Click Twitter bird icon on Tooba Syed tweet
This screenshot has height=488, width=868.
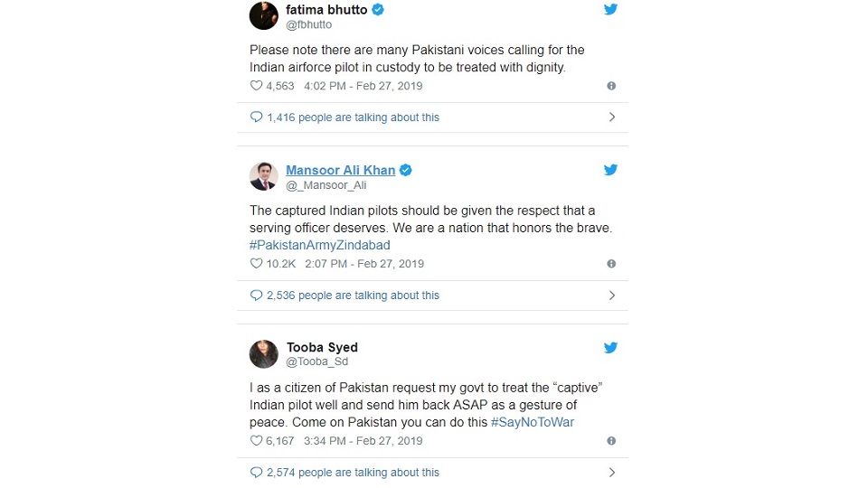[x=610, y=348]
